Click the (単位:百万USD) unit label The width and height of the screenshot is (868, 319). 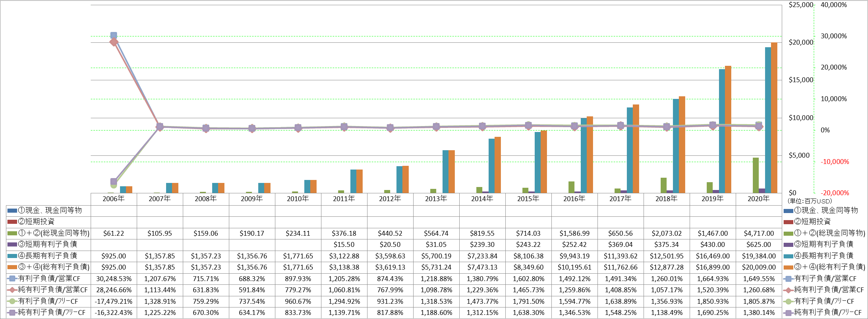click(810, 201)
